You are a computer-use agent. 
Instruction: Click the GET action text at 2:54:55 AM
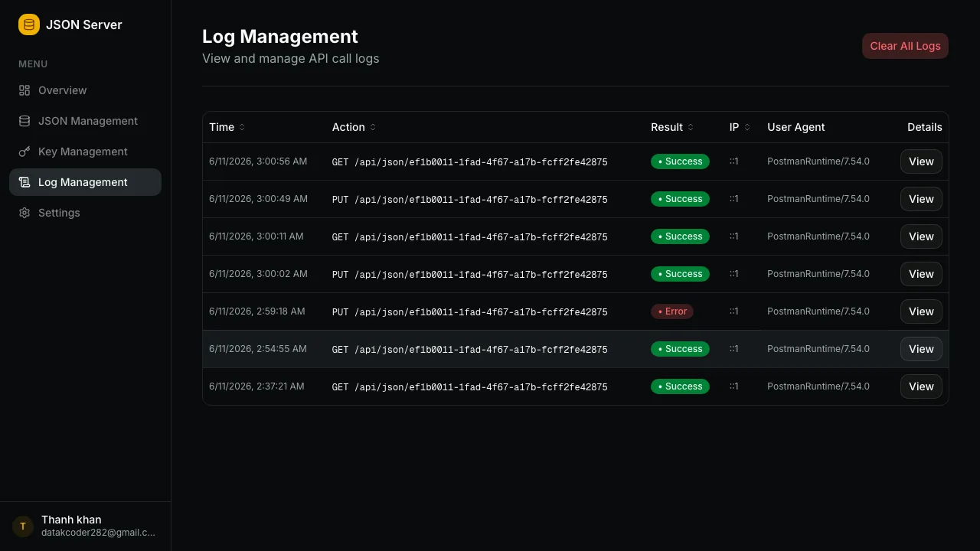pos(469,350)
